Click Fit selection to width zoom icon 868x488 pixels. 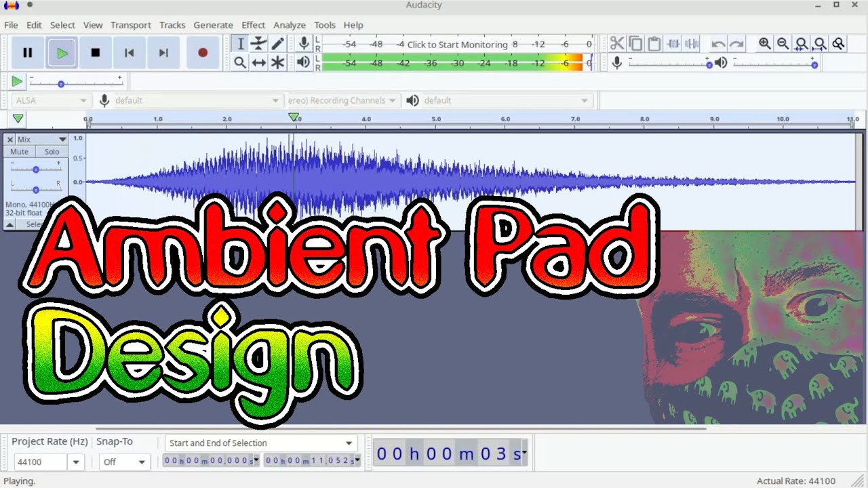tap(802, 44)
